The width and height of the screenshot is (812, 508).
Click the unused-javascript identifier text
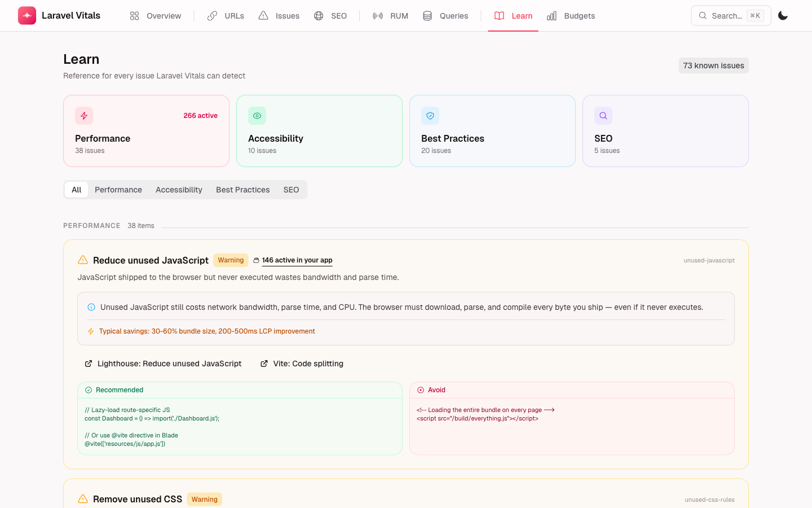click(709, 260)
